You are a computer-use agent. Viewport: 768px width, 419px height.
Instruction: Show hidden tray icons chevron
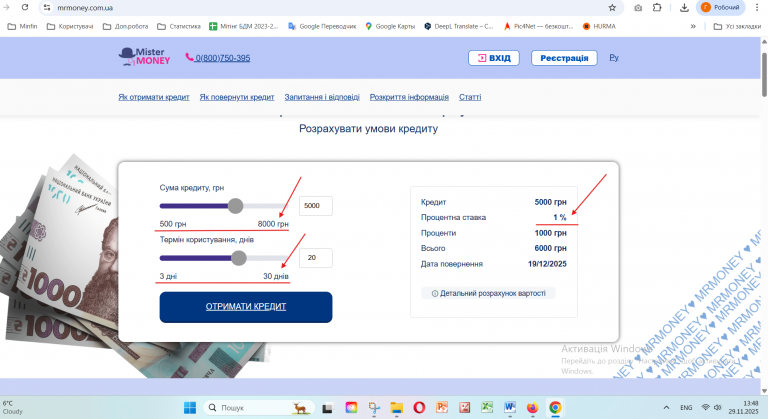[x=666, y=408]
